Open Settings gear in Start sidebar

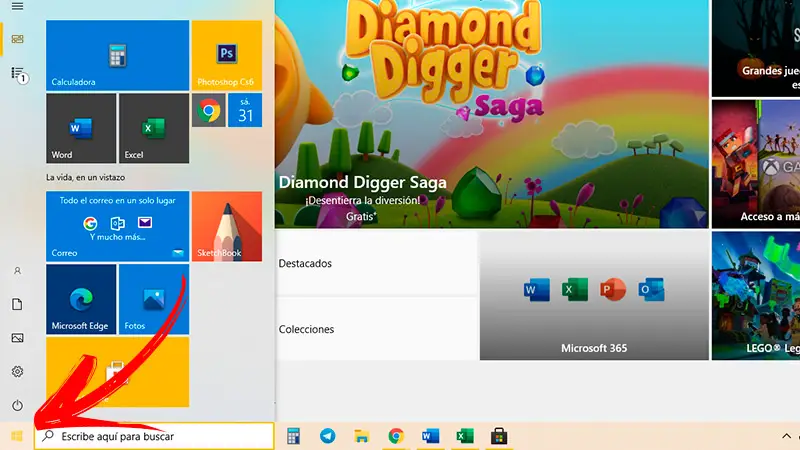click(17, 371)
